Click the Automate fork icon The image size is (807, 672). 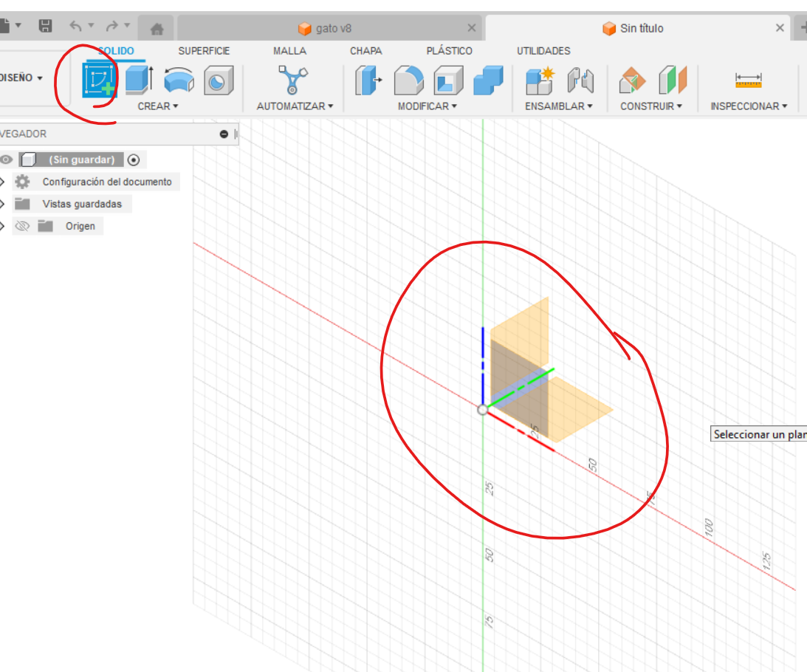(x=293, y=80)
